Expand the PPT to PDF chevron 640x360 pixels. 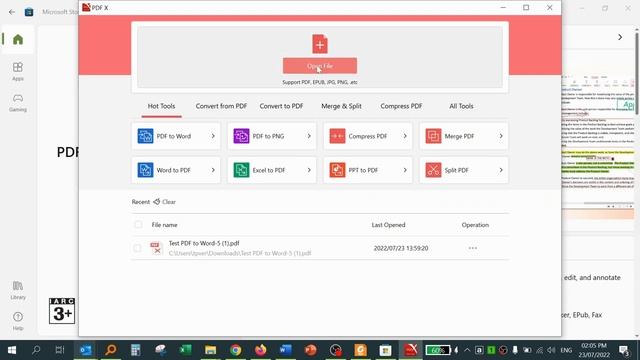[405, 170]
